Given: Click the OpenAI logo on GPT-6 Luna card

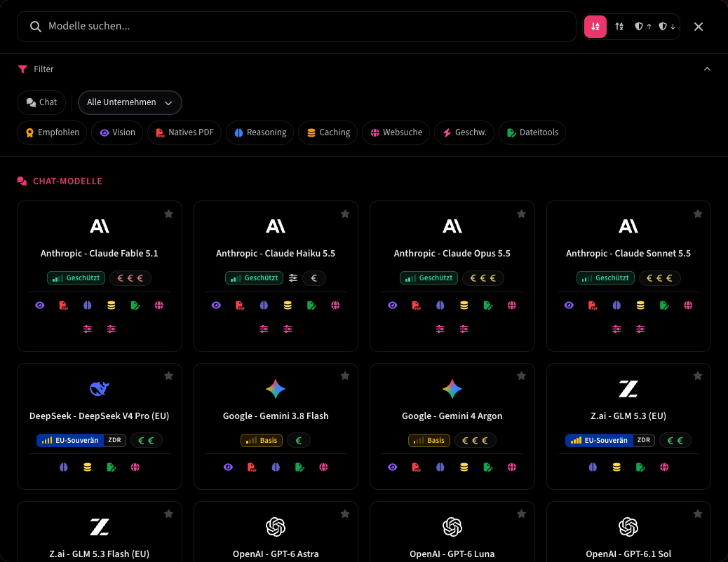Looking at the screenshot, I should 452,527.
